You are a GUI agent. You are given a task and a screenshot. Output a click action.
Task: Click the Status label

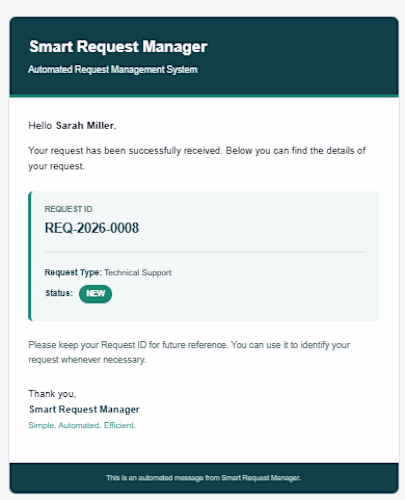59,293
